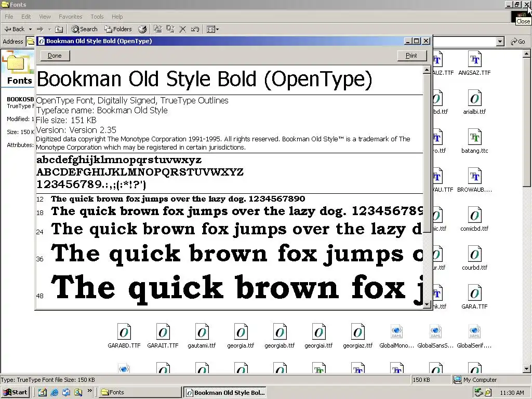The image size is (532, 399).
Task: Click the 150 KB status bar size field
Action: coord(431,380)
